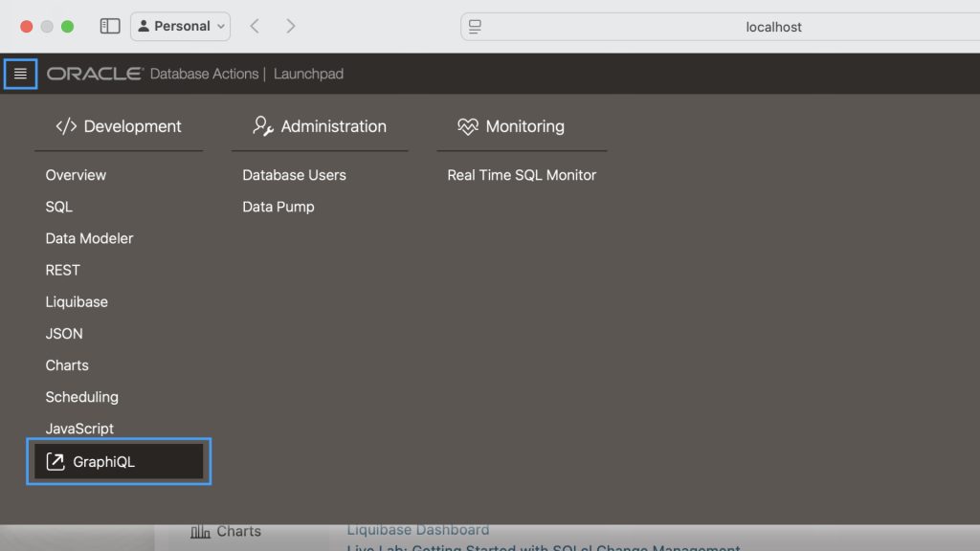Go back in browser history
This screenshot has width=980, height=551.
point(255,26)
